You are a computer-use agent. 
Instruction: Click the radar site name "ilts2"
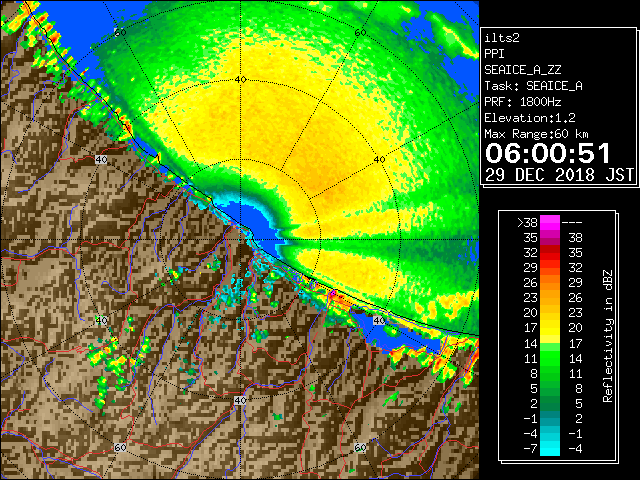502,38
